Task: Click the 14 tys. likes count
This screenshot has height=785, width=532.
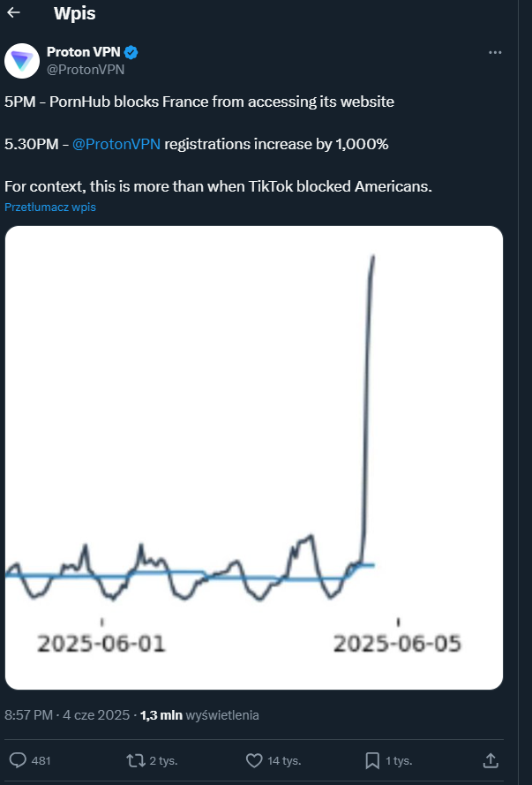Action: [x=284, y=761]
